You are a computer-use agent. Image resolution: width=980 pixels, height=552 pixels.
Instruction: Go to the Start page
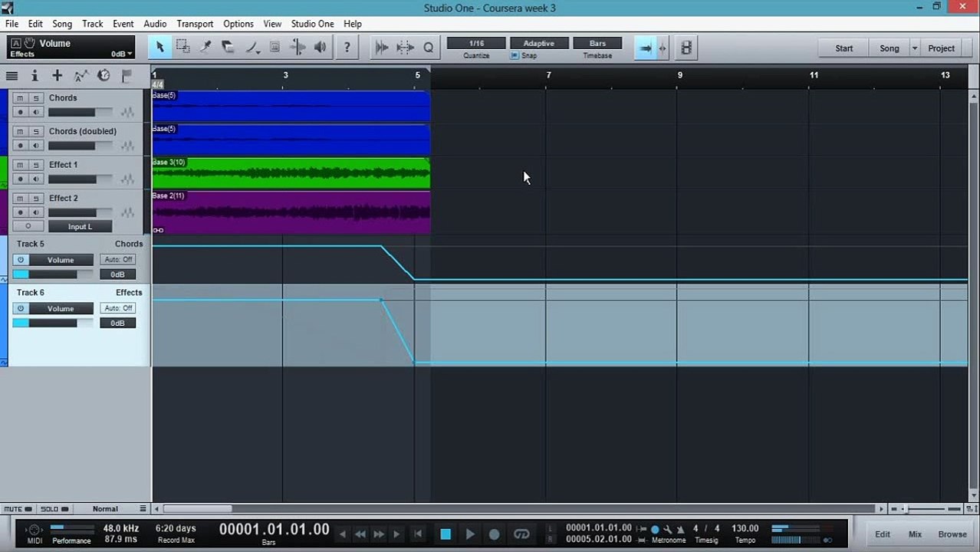(x=844, y=48)
